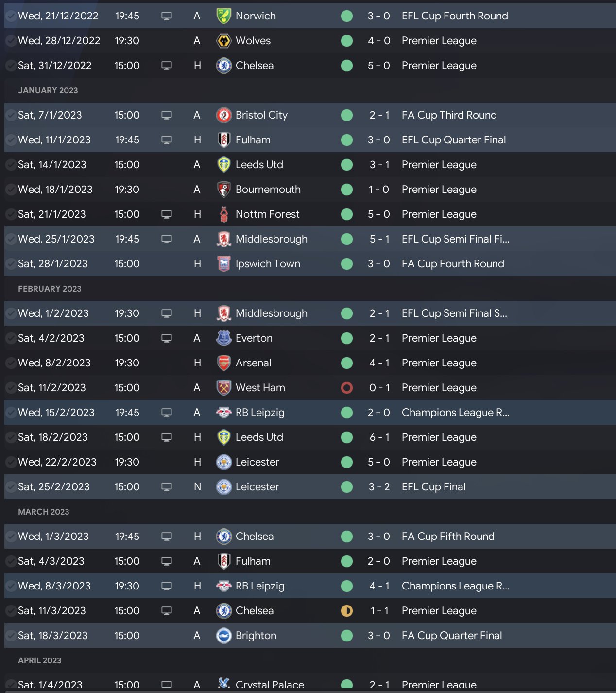Viewport: 616px width, 693px height.
Task: Click the Brighton club badge
Action: pos(223,636)
